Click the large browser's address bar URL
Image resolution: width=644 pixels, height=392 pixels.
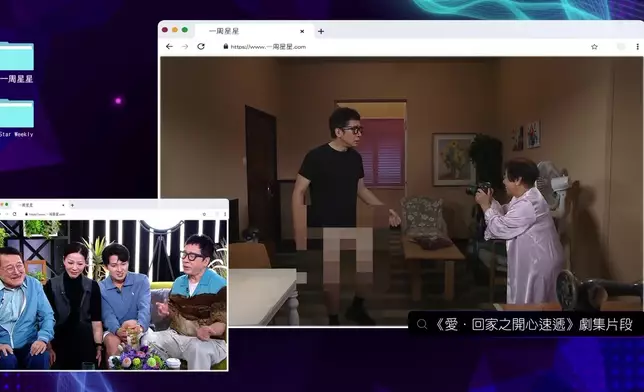coord(268,47)
